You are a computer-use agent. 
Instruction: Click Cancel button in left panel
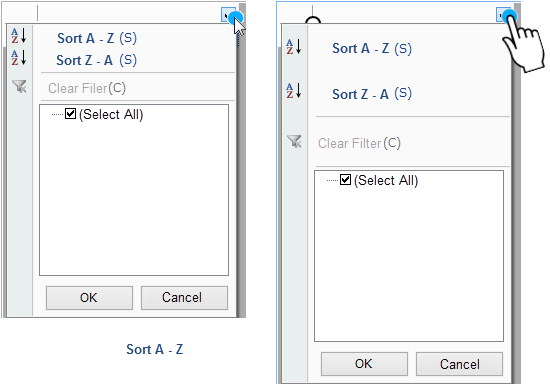coord(185,298)
